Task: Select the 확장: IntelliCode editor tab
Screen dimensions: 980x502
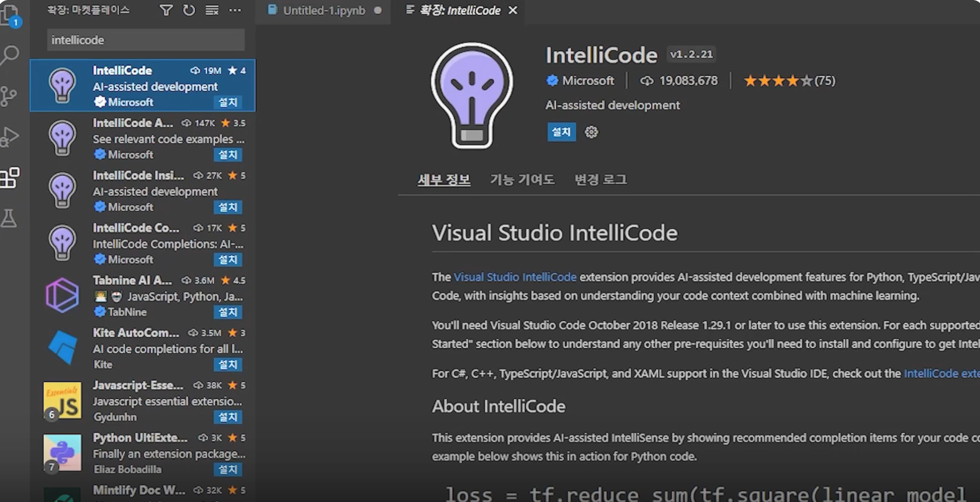Action: click(459, 11)
